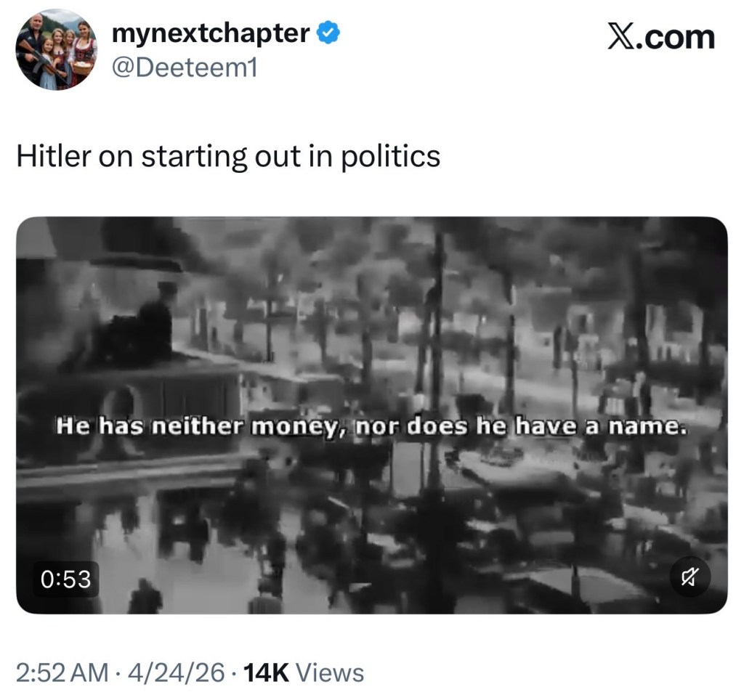Click the 14K view count

coord(267,672)
